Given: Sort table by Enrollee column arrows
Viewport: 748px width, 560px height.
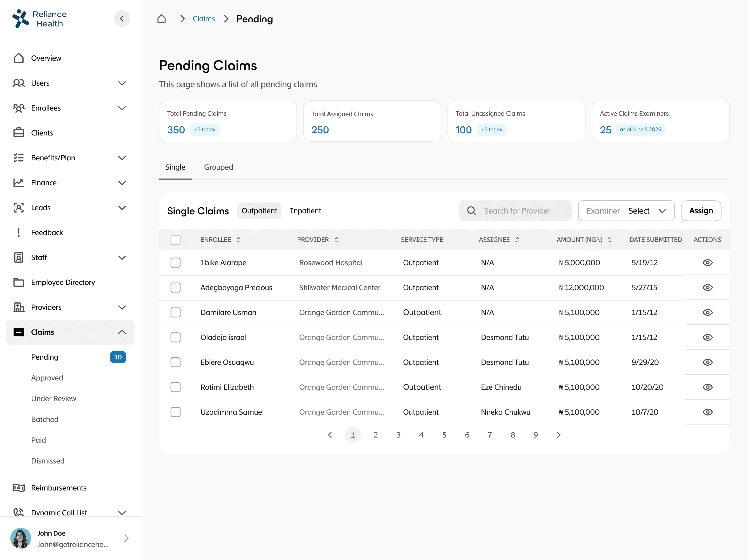Looking at the screenshot, I should pyautogui.click(x=238, y=240).
